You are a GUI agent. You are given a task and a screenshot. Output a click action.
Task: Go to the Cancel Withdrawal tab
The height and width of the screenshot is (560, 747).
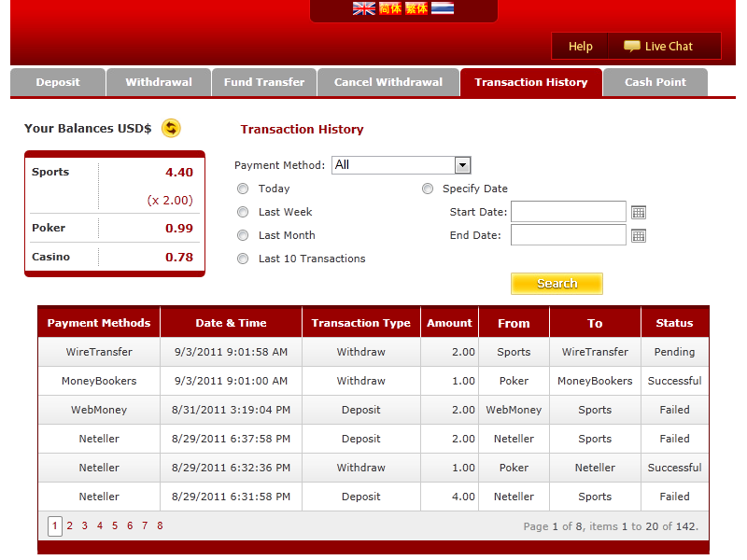point(388,82)
